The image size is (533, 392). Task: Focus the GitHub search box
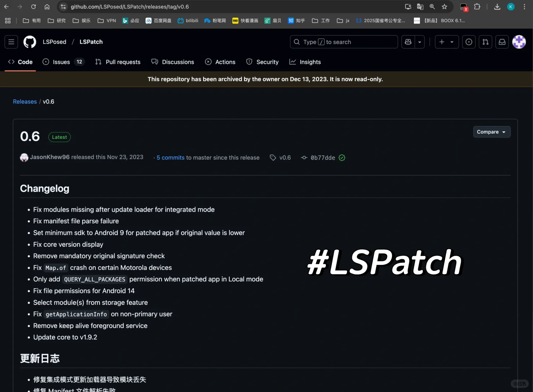pyautogui.click(x=344, y=42)
